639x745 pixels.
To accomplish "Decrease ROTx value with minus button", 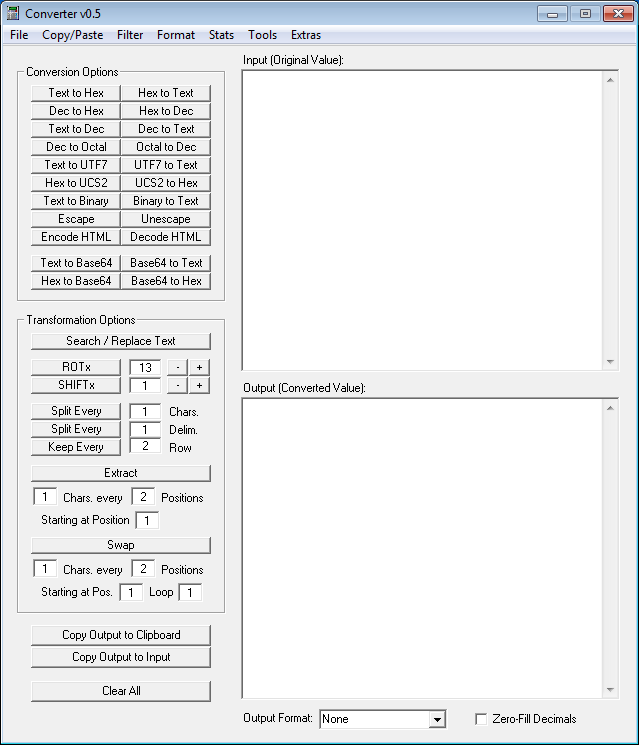I will pyautogui.click(x=178, y=367).
